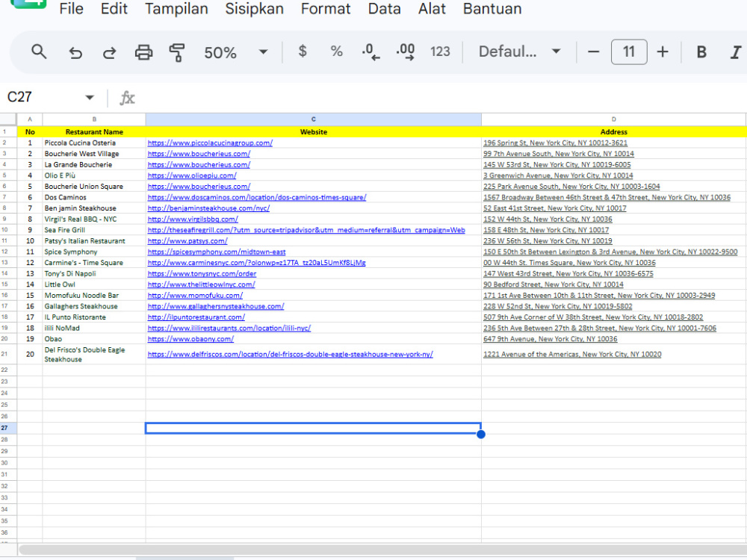Viewport: 747px width, 560px height.
Task: Click the horizontal scrollbar
Action: click(382, 550)
